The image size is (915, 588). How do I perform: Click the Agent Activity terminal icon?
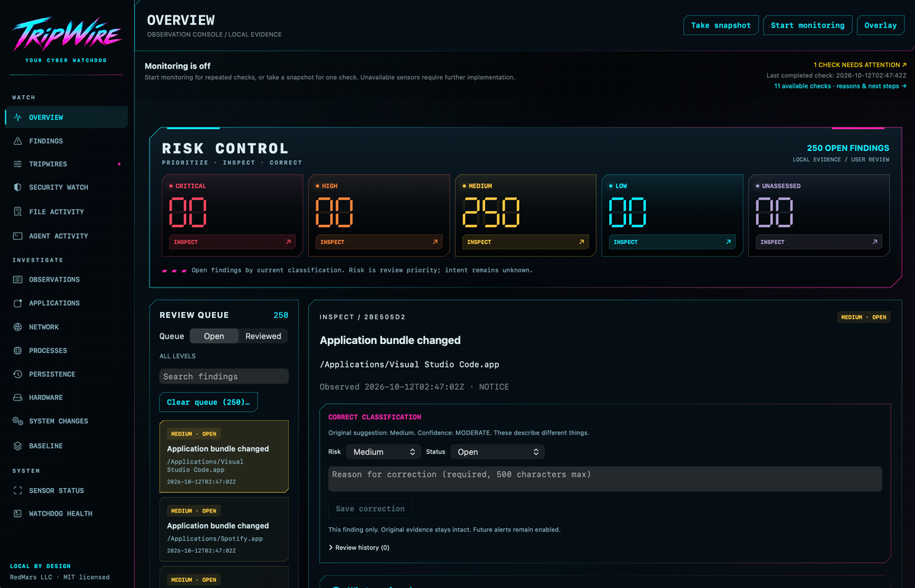pyautogui.click(x=18, y=236)
